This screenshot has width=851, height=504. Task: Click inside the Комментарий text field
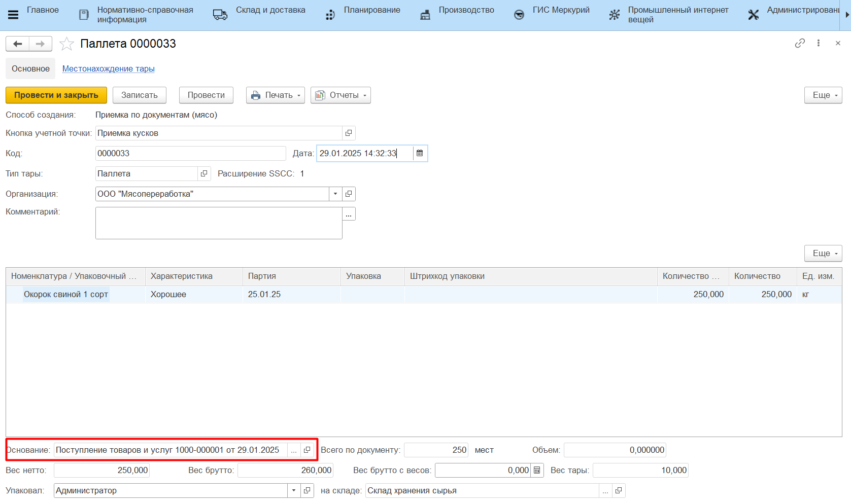pos(219,223)
